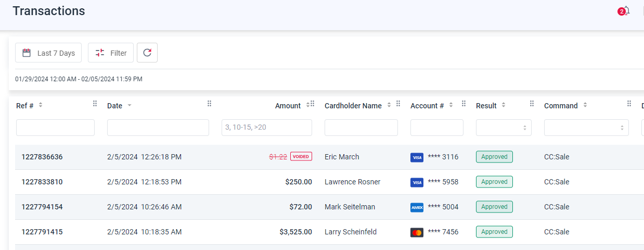Sort by Account # column

point(451,105)
